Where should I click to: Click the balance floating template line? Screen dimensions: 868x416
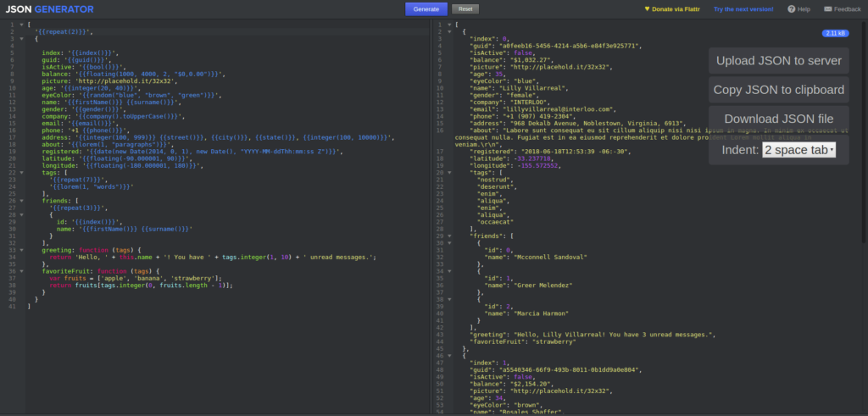click(x=133, y=74)
